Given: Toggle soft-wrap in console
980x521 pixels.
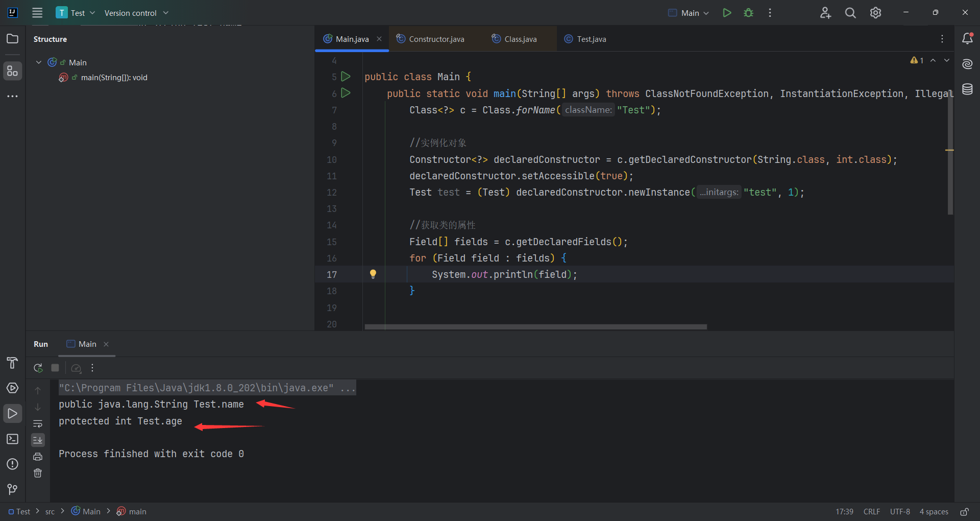Looking at the screenshot, I should click(x=38, y=423).
